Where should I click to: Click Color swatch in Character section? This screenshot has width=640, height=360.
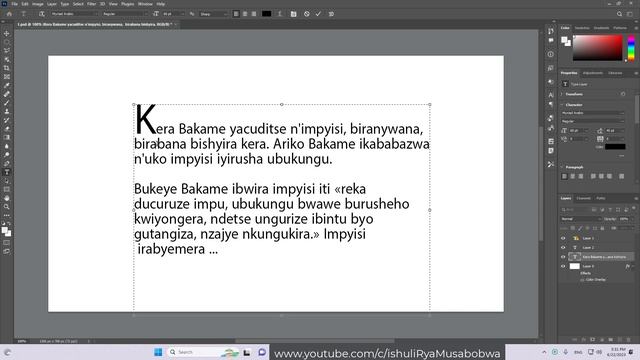(x=615, y=147)
